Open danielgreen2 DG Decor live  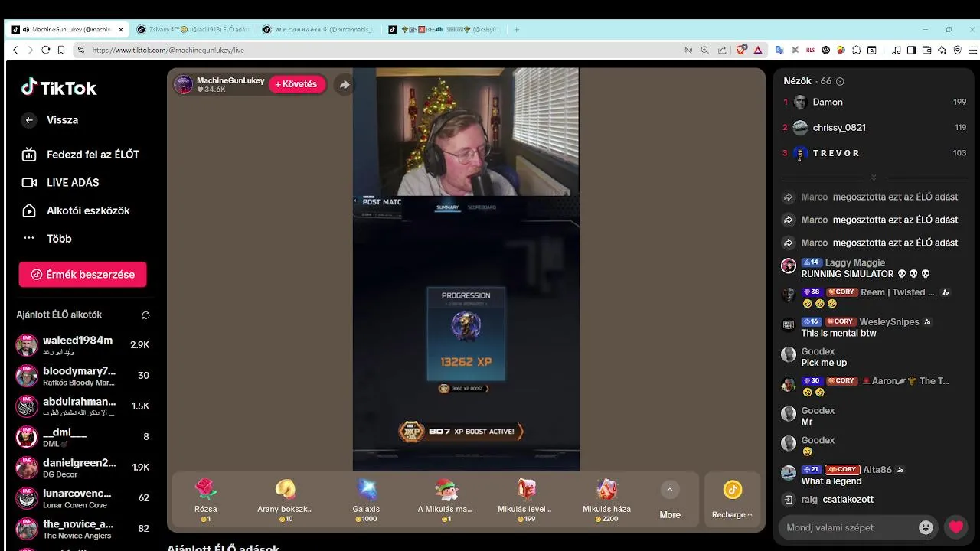[83, 467]
